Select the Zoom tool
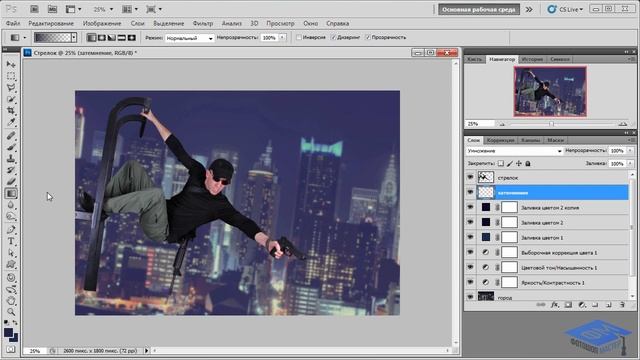The height and width of the screenshot is (360, 640). (x=11, y=313)
